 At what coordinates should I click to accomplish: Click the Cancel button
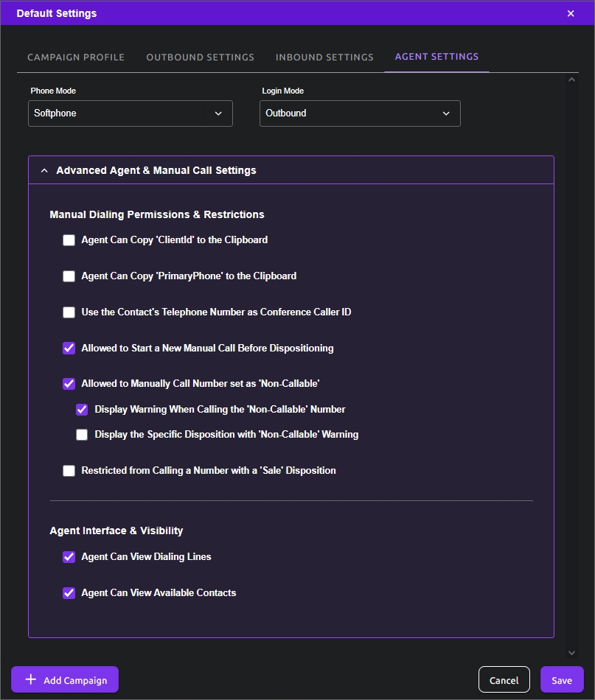coord(504,679)
